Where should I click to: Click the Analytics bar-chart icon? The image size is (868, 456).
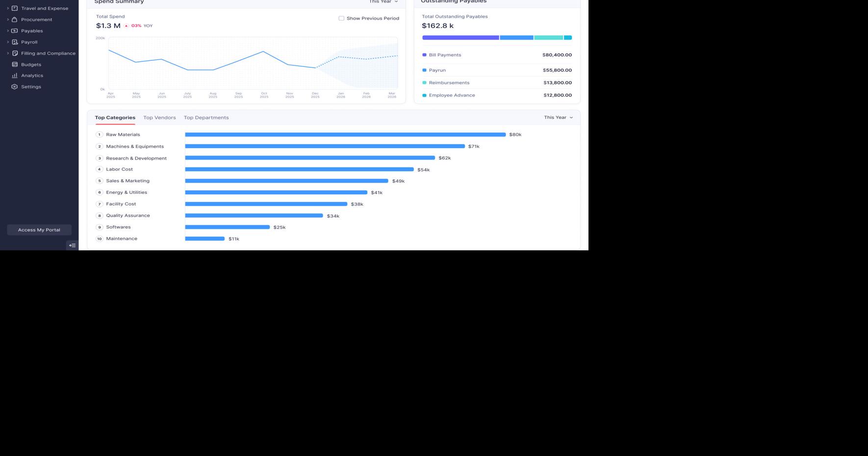tap(14, 75)
